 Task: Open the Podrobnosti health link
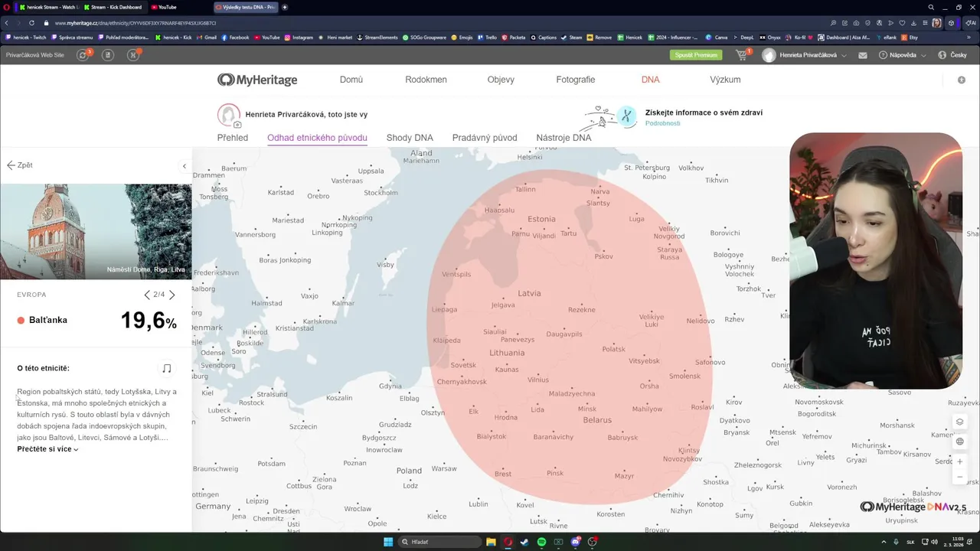tap(662, 123)
